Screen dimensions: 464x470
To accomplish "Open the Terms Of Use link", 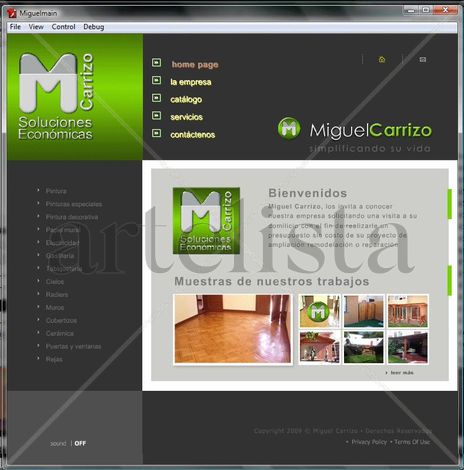I will click(412, 442).
